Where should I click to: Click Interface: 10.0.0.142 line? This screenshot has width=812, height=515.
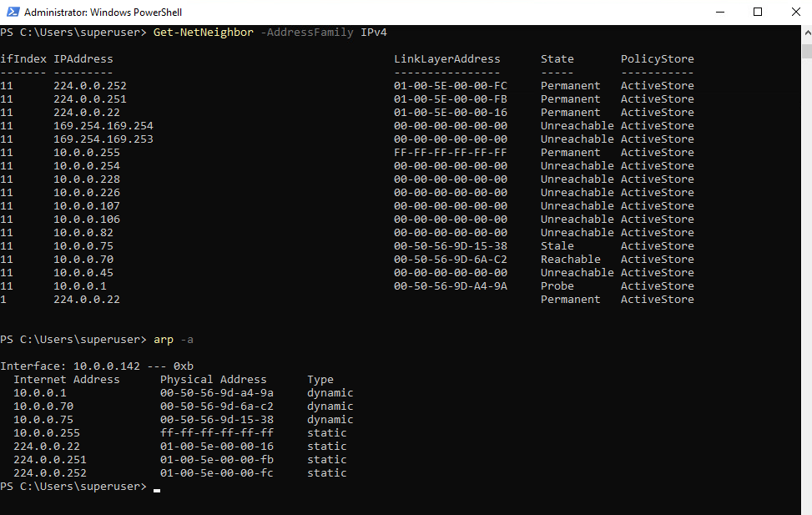click(x=97, y=366)
